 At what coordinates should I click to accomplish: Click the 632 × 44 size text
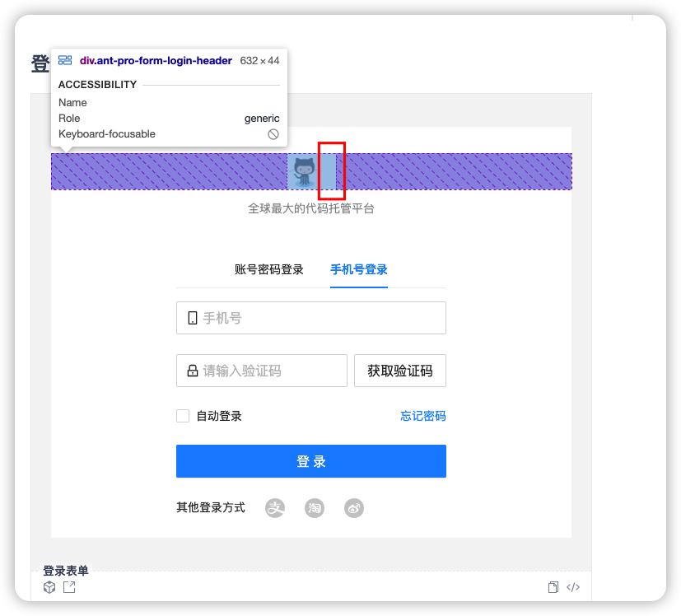[x=259, y=60]
